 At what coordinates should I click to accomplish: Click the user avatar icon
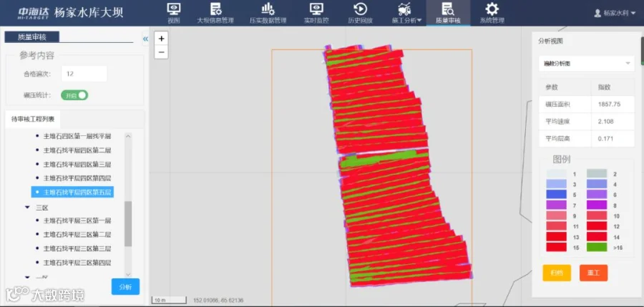597,13
